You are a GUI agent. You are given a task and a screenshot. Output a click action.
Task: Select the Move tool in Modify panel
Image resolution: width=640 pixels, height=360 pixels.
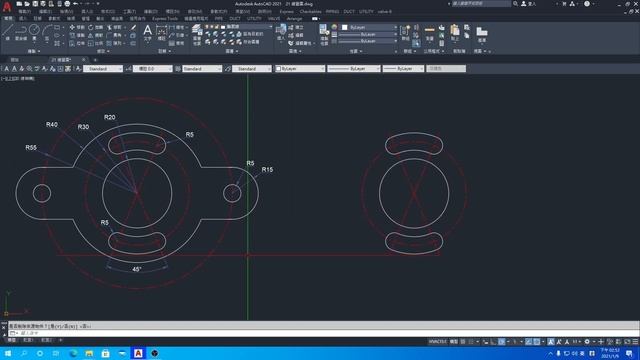click(x=77, y=27)
